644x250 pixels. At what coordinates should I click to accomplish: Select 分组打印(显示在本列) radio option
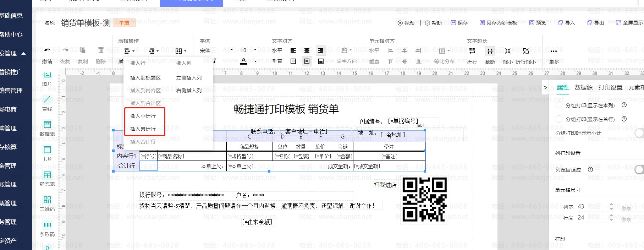tap(559, 105)
